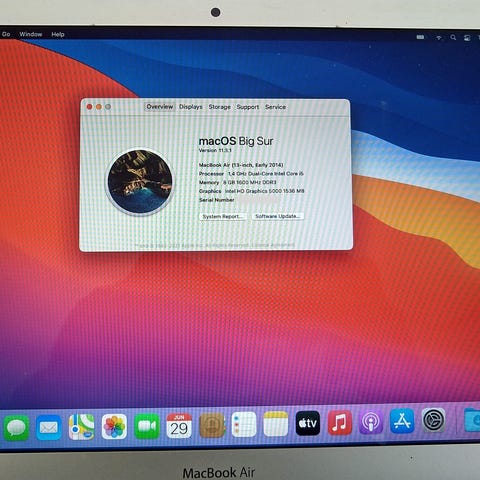Open the App Store from the Dock
The height and width of the screenshot is (480, 480).
coord(402,421)
